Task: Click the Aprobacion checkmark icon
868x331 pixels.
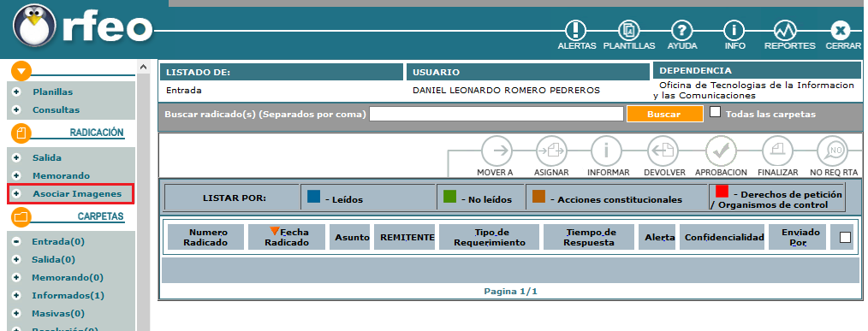Action: click(x=721, y=151)
